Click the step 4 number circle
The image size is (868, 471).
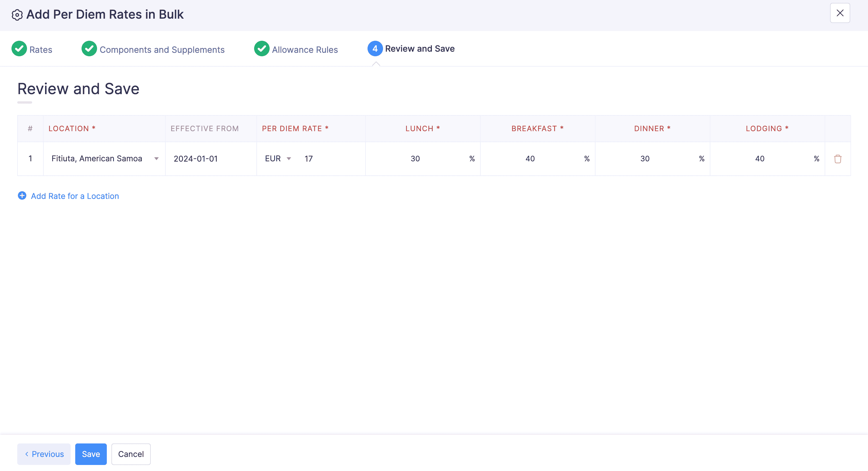point(375,49)
